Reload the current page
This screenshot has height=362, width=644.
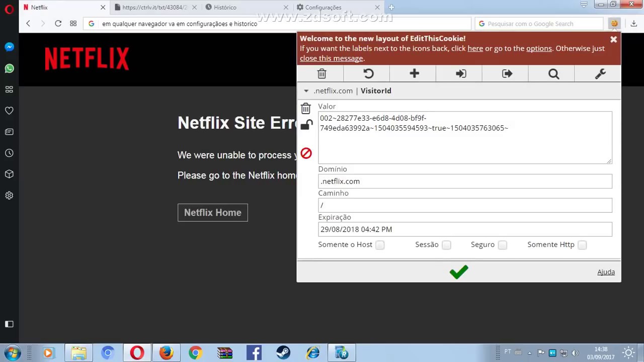coord(58,23)
